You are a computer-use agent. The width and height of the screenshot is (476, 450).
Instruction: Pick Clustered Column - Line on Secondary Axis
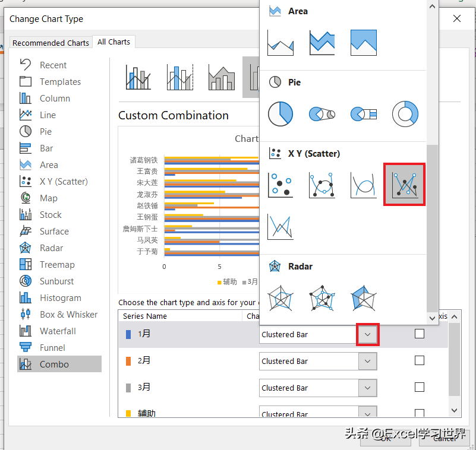pyautogui.click(x=180, y=78)
